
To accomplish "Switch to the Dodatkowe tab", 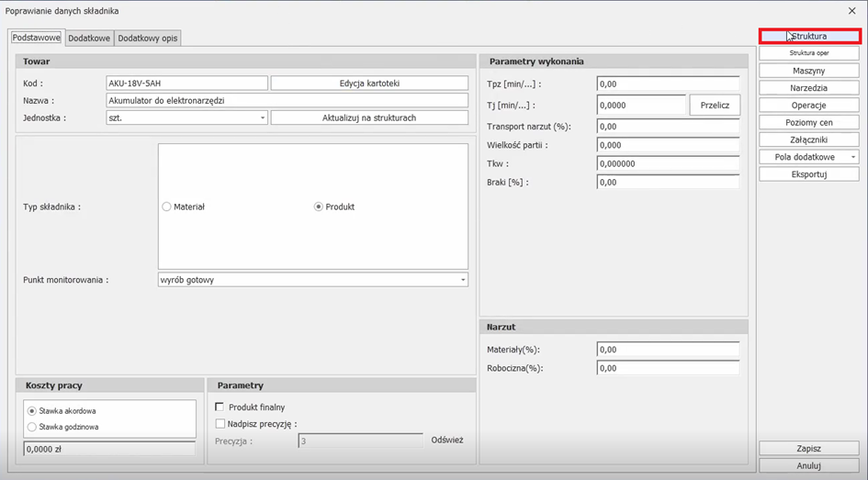I will click(89, 38).
